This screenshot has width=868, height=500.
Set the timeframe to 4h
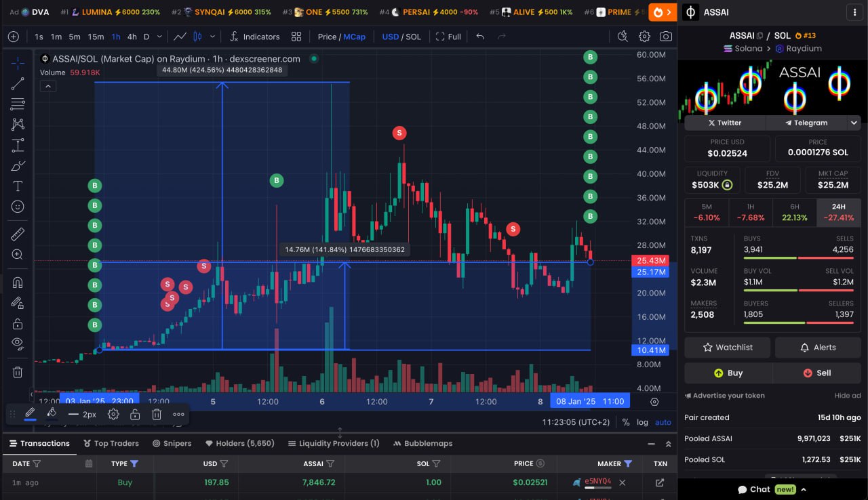(x=132, y=37)
